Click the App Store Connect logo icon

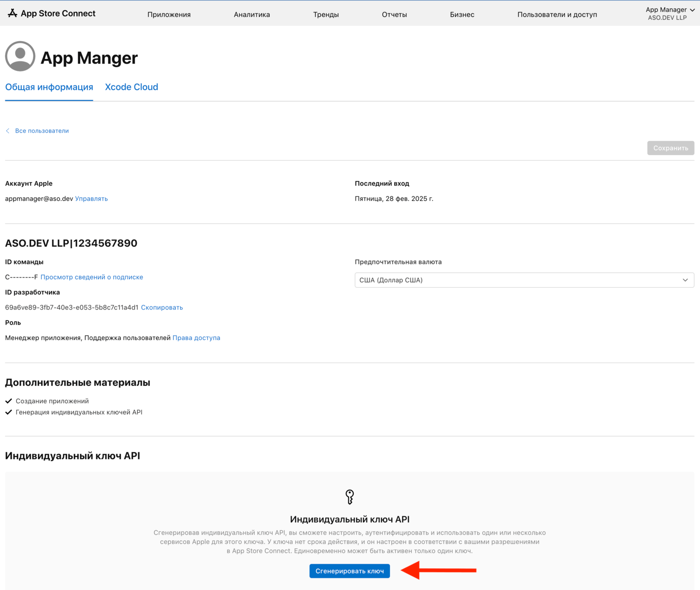[x=13, y=14]
